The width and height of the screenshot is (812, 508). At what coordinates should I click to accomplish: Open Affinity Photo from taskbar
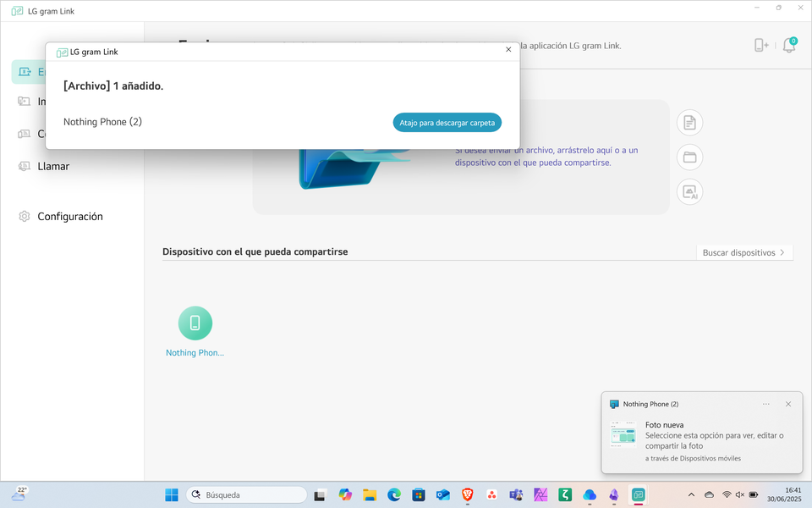[540, 495]
